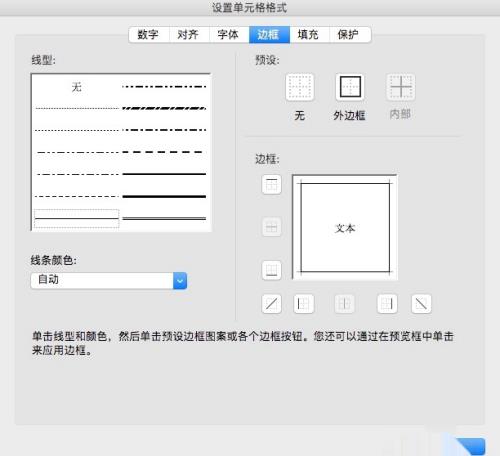The width and height of the screenshot is (500, 456).
Task: Select the thickest solid line style
Action: click(x=164, y=197)
